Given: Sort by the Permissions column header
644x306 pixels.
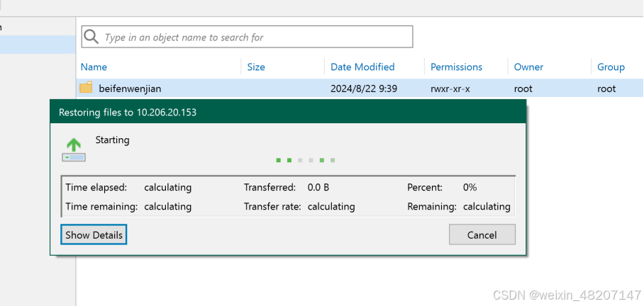Looking at the screenshot, I should pyautogui.click(x=456, y=67).
